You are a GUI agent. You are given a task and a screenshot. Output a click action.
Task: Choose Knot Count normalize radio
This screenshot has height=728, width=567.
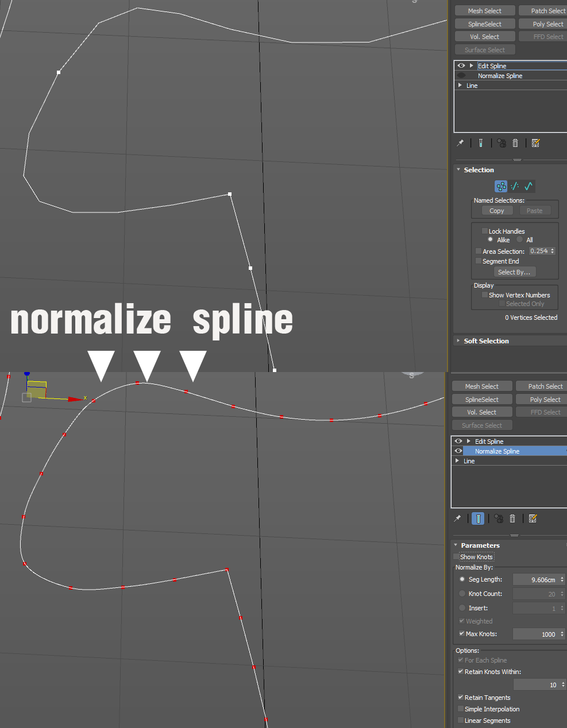pos(462,593)
